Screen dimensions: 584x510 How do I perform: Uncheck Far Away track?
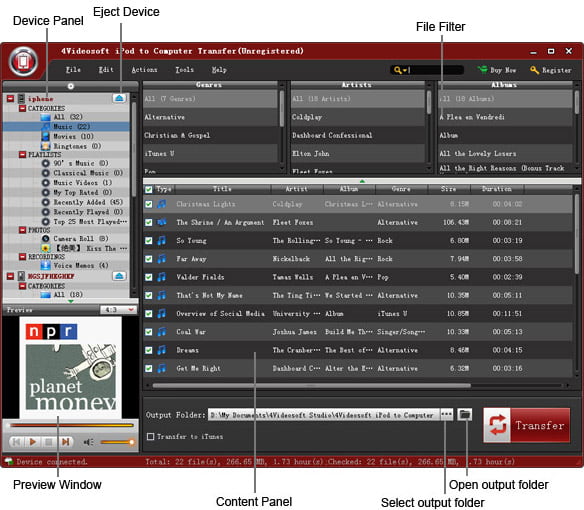(149, 259)
